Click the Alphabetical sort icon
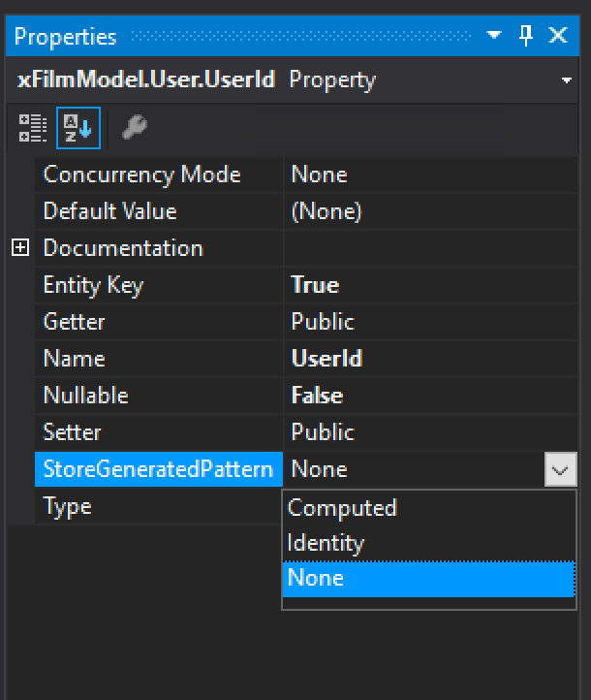This screenshot has height=700, width=591. tap(78, 129)
